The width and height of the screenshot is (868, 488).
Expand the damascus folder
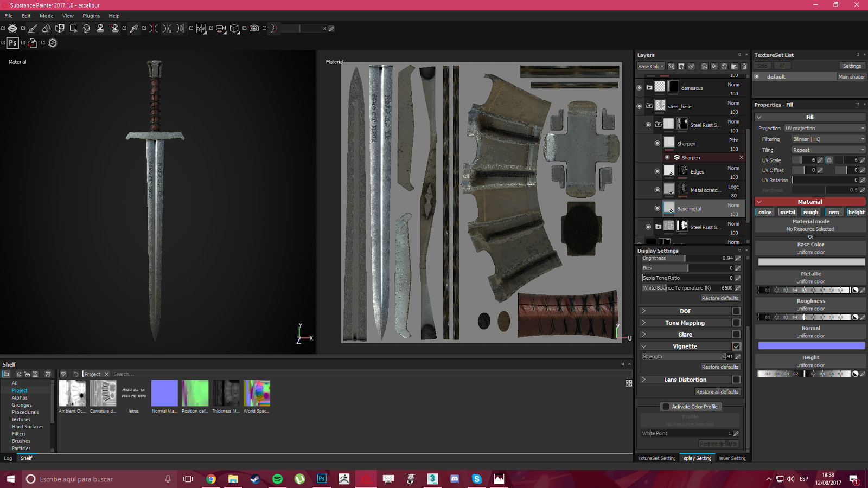[649, 87]
